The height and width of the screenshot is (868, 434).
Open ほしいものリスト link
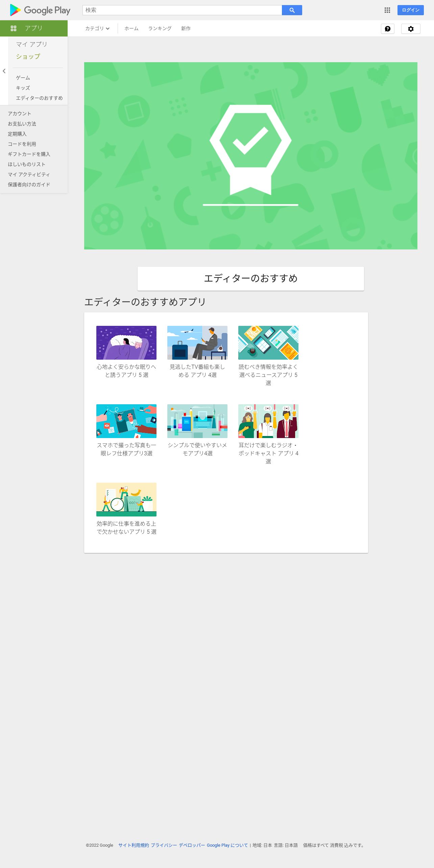coord(27,164)
